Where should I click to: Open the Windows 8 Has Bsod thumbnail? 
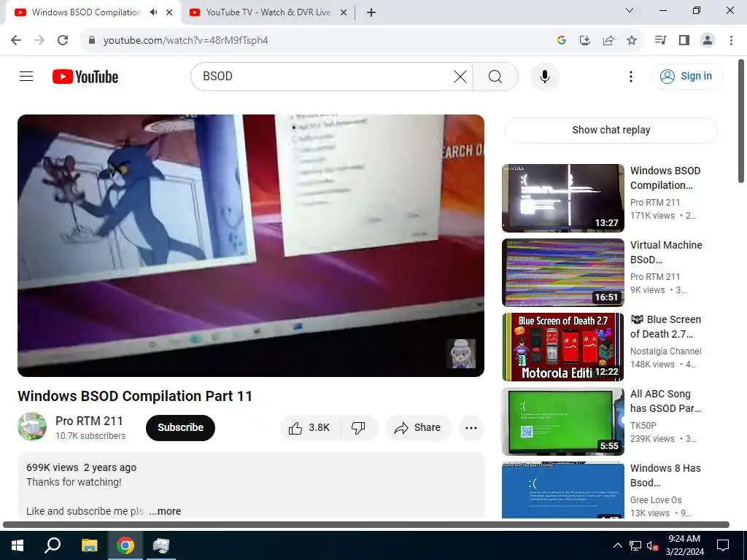pyautogui.click(x=562, y=490)
